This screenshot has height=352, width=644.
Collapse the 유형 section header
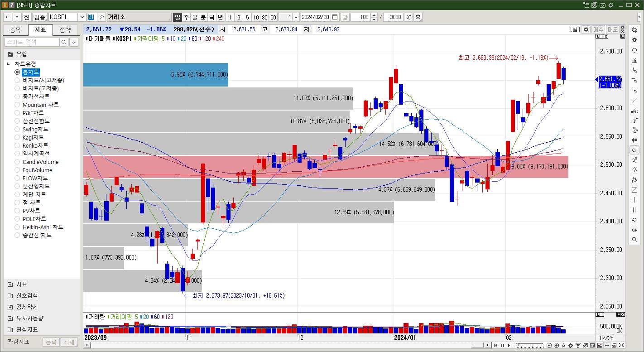pos(42,54)
